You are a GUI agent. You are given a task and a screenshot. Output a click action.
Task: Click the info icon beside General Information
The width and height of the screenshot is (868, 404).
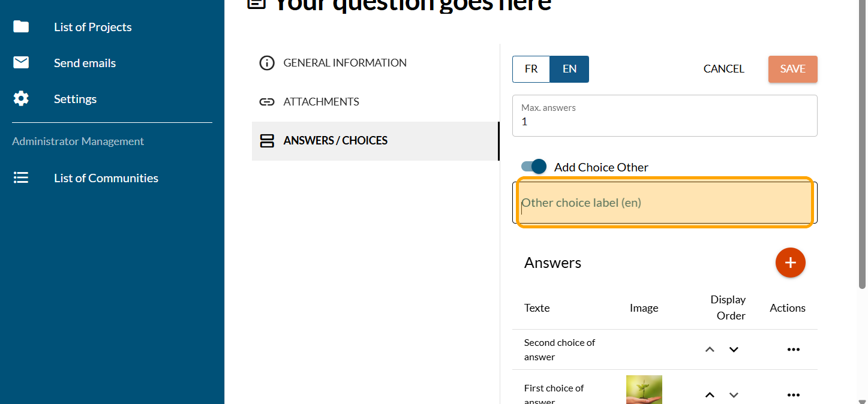[266, 63]
